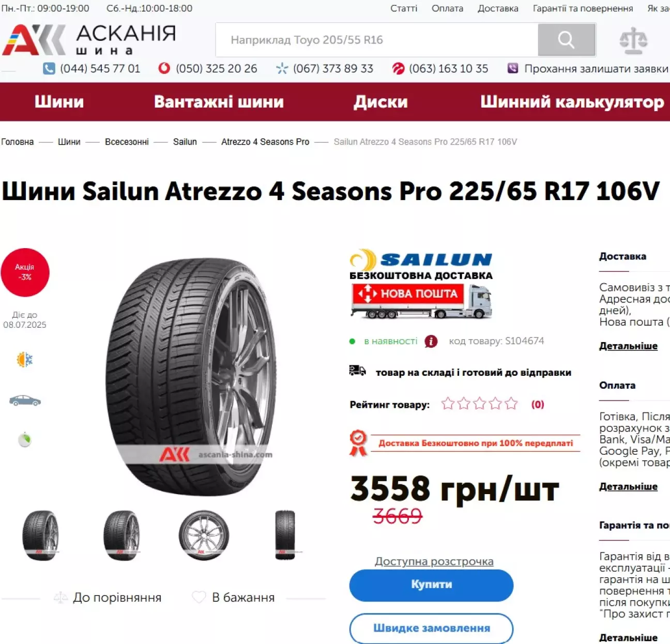The height and width of the screenshot is (644, 670).
Task: Click the search magnifier button
Action: (567, 40)
